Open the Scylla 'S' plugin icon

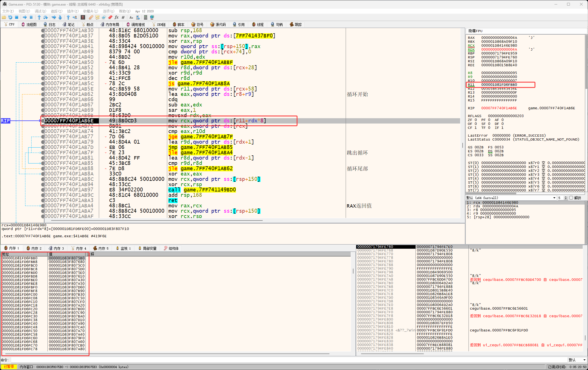[83, 17]
